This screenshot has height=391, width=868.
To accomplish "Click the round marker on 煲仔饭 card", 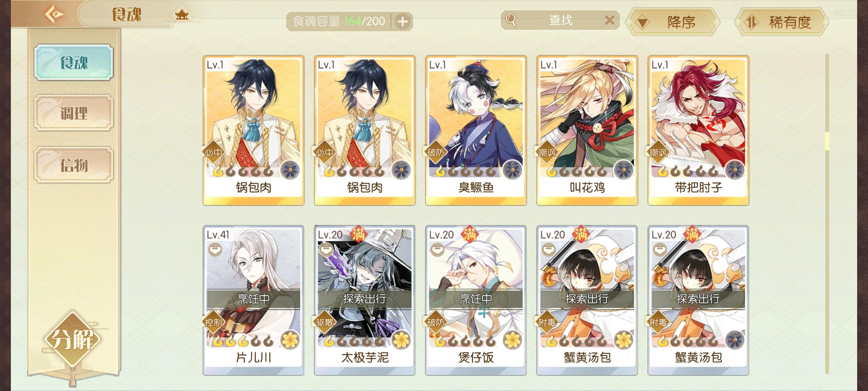I will 437,249.
